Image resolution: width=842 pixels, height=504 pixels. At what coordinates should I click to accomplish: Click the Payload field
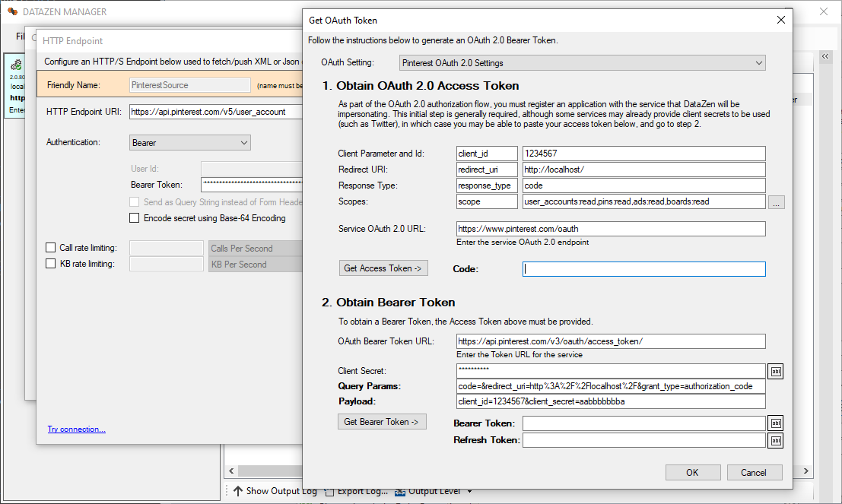pyautogui.click(x=611, y=401)
